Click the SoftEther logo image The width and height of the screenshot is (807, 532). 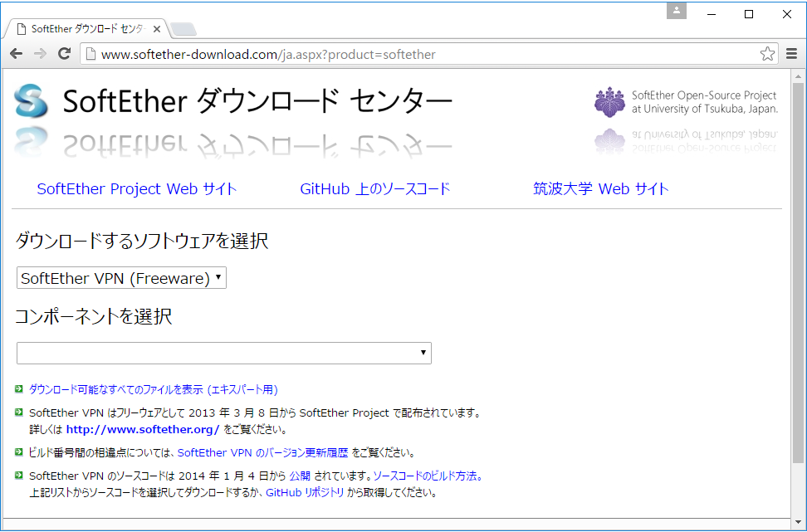pyautogui.click(x=30, y=101)
